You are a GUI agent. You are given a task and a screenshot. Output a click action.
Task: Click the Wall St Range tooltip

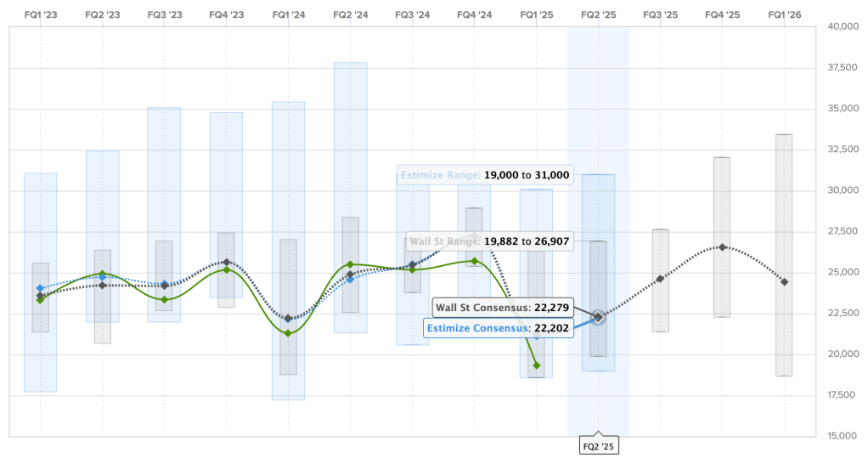tap(490, 241)
